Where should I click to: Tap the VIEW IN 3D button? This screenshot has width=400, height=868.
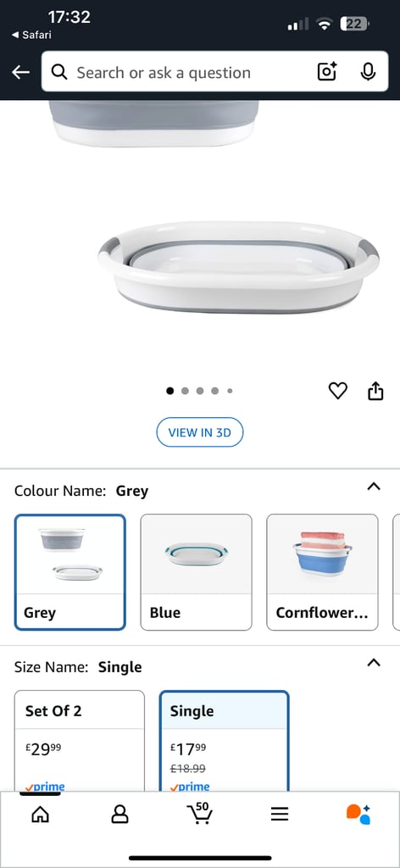[200, 432]
